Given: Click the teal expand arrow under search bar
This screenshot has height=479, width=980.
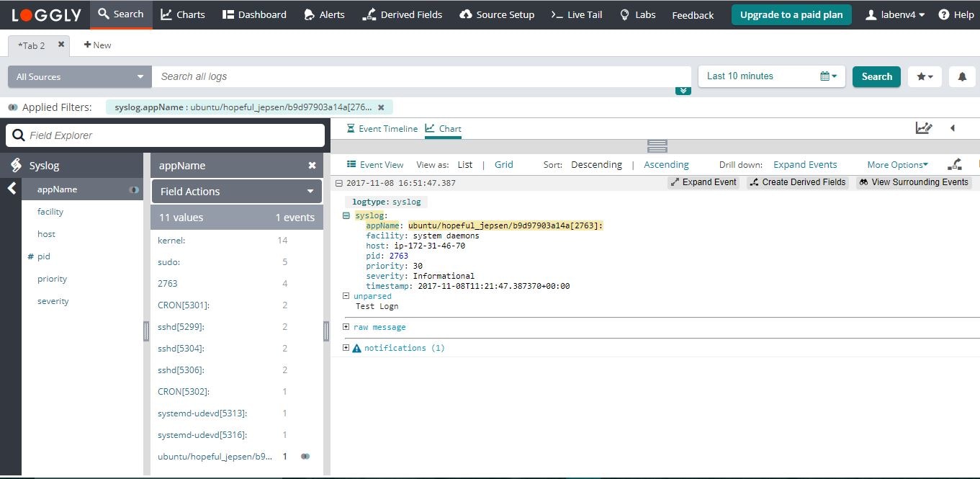Looking at the screenshot, I should tap(683, 91).
